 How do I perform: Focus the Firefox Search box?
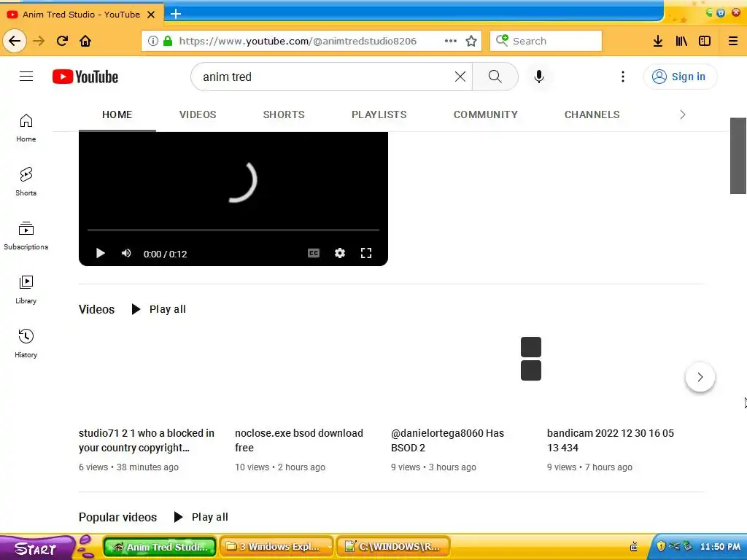pos(546,41)
